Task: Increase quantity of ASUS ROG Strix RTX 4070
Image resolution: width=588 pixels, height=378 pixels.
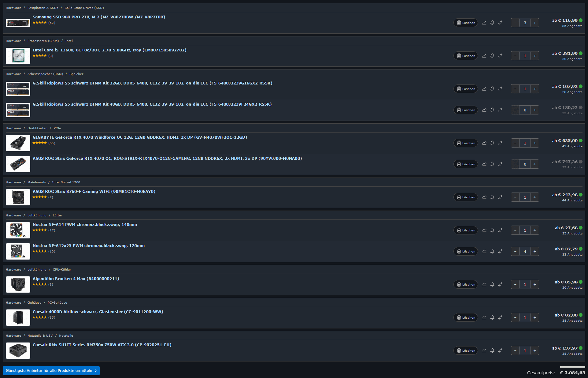Action: 535,164
